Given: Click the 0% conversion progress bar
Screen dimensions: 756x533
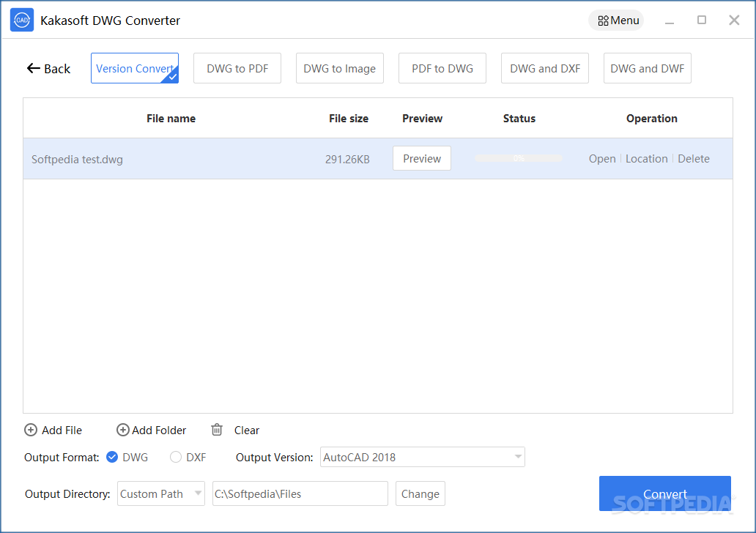Looking at the screenshot, I should click(x=519, y=158).
